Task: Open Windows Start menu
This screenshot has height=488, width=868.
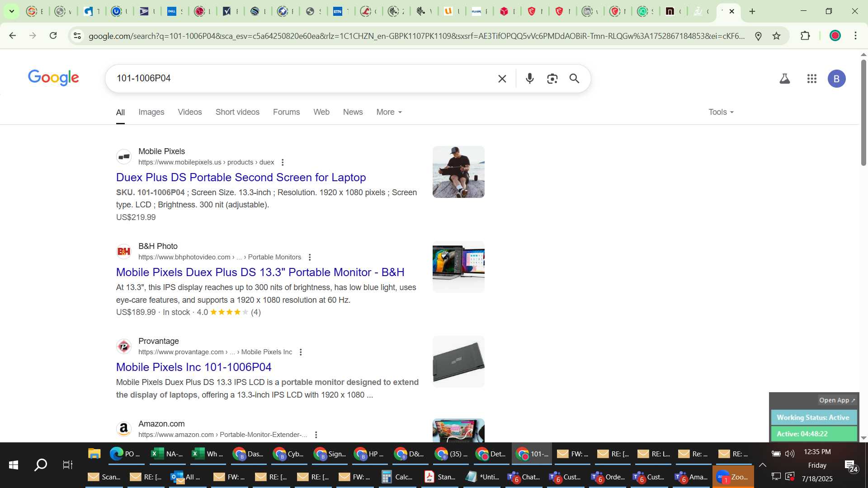Action: (14, 465)
